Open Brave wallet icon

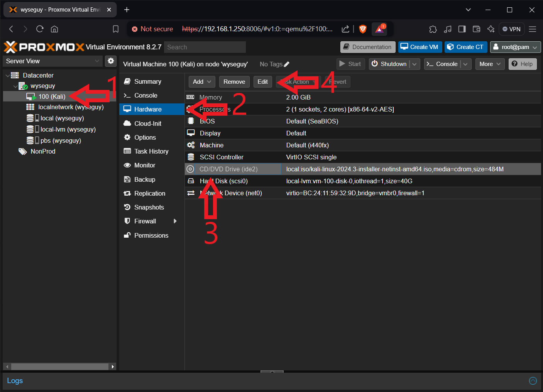click(477, 29)
